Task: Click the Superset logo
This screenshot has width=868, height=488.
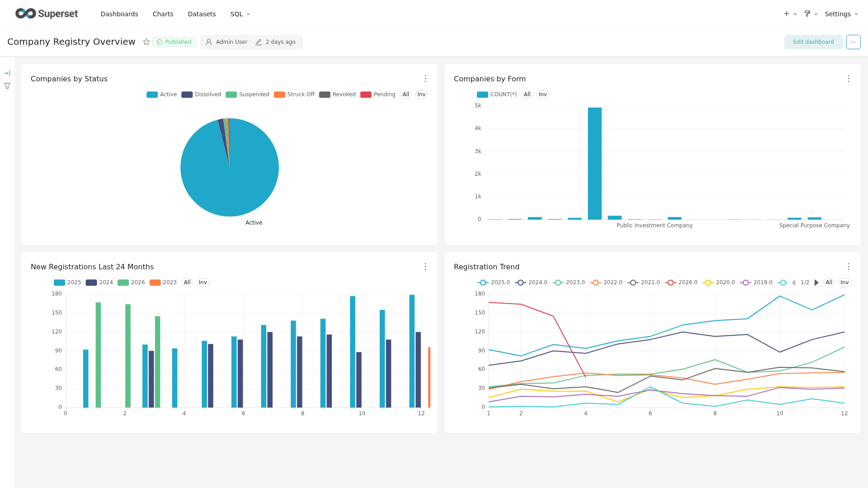Action: pos(47,14)
